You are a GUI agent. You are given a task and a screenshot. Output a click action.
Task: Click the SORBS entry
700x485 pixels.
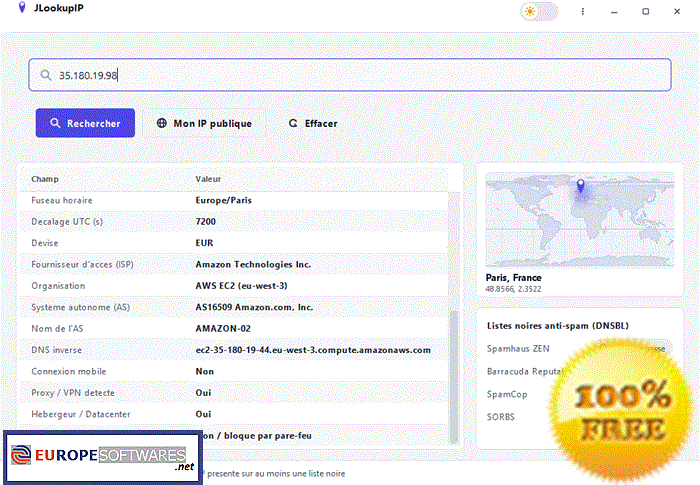tap(500, 417)
